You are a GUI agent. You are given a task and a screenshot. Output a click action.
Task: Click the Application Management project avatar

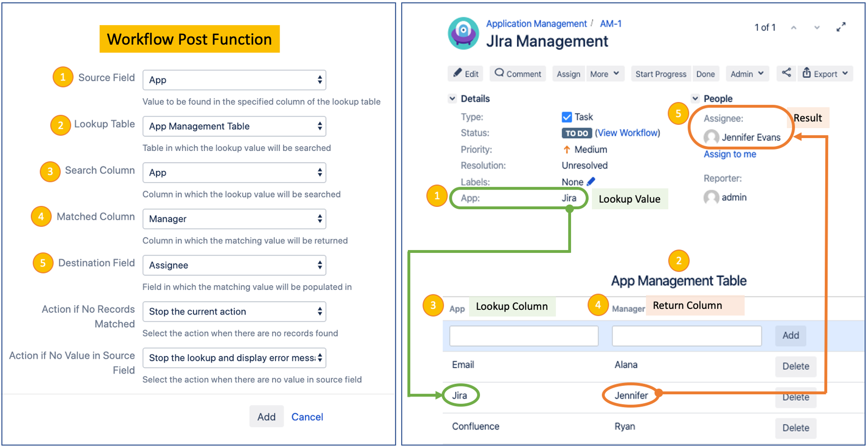463,33
